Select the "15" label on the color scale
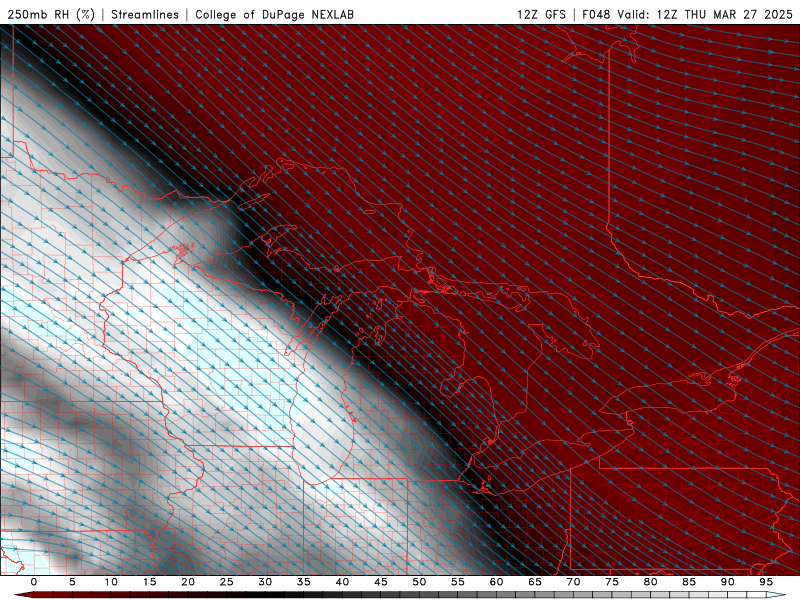Viewport: 800px width, 600px height. pyautogui.click(x=149, y=582)
